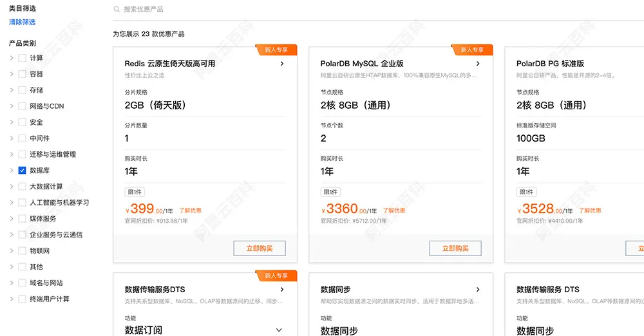The image size is (644, 336).
Task: Buy PolarDB MySQL with 立即购买
Action: point(455,248)
